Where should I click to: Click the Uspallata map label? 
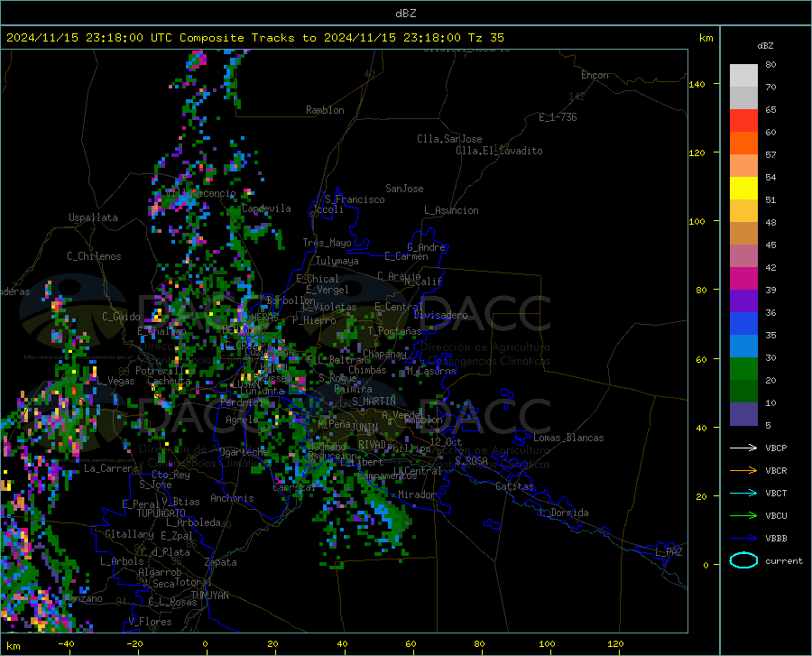coord(93,217)
